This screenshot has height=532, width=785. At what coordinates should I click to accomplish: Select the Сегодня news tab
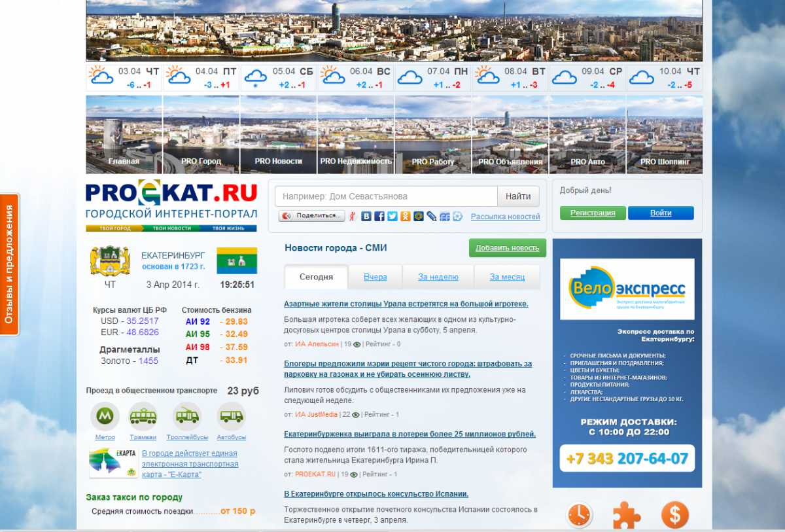pos(317,277)
